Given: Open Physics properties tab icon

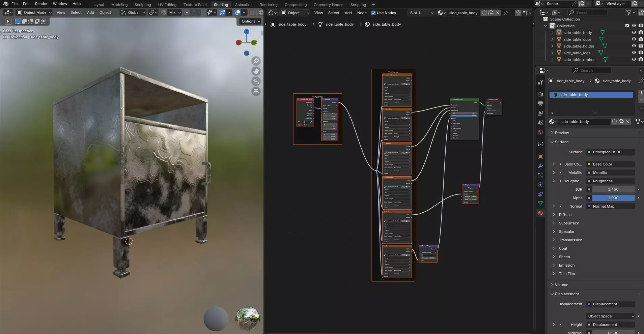Looking at the screenshot, I should (x=540, y=185).
